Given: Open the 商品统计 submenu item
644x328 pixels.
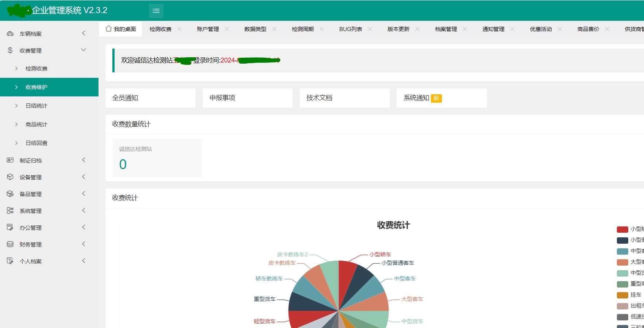Looking at the screenshot, I should tap(49, 124).
